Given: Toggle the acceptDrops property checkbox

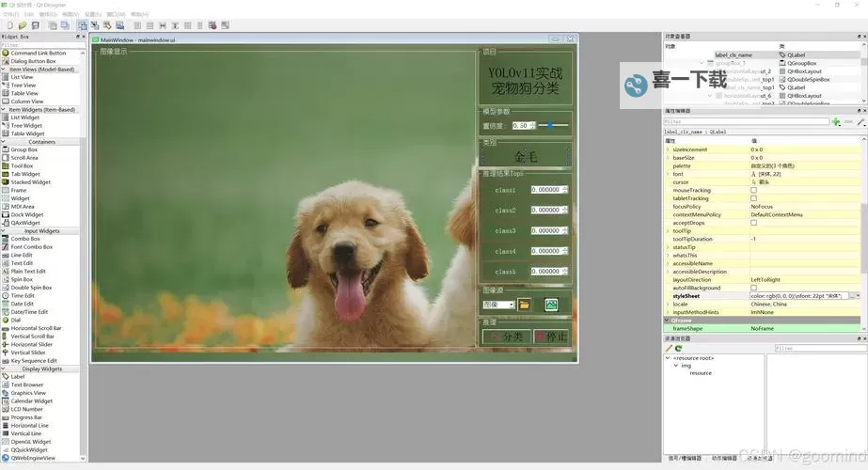Looking at the screenshot, I should coord(753,223).
